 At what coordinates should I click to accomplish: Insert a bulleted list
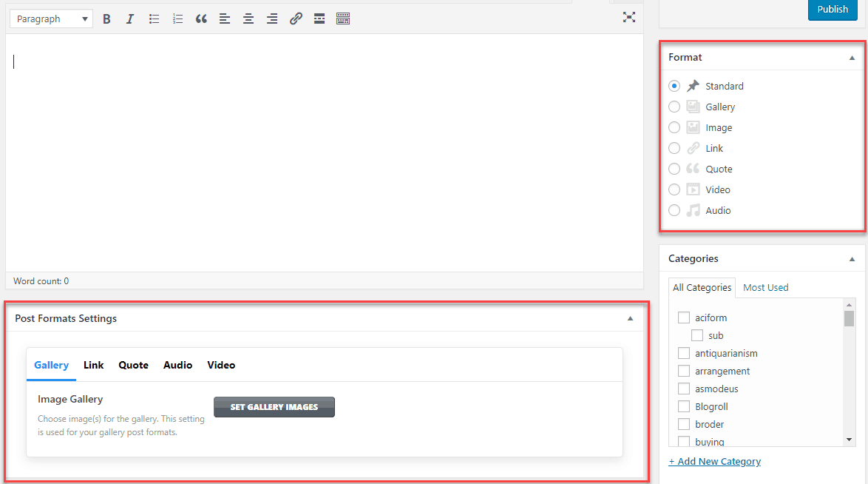tap(154, 19)
